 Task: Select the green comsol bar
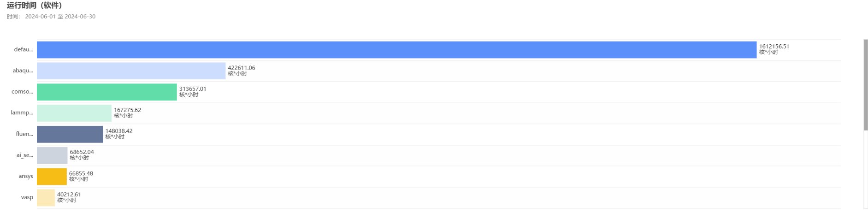point(106,92)
